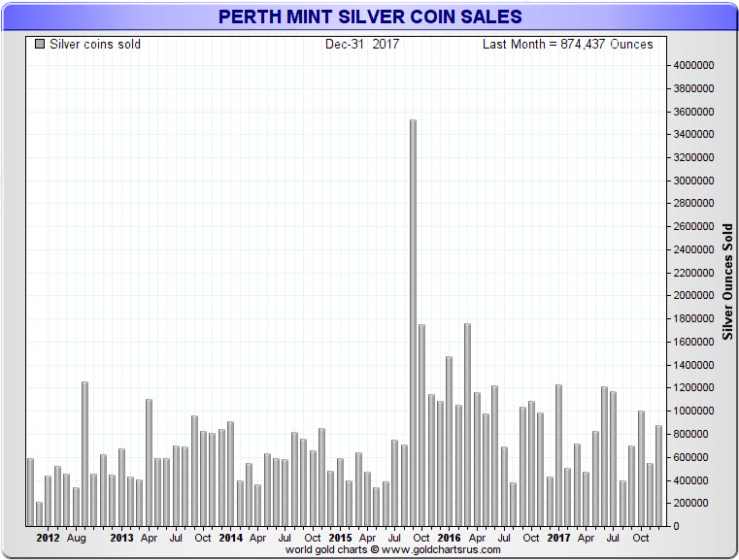Click the tall bar above Apr 2013 label
The width and height of the screenshot is (739, 560).
click(149, 463)
